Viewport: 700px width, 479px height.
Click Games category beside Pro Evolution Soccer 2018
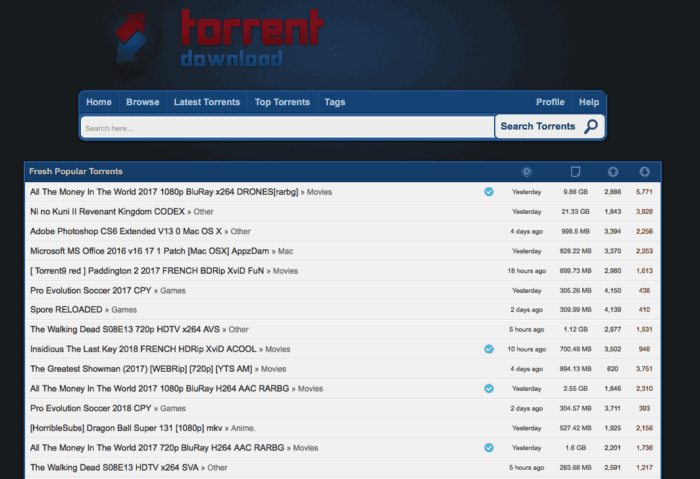pos(173,408)
